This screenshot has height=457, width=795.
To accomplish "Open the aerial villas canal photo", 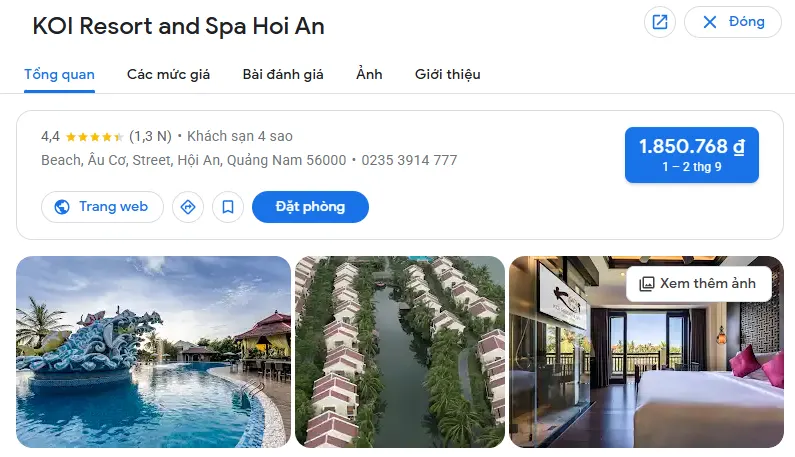I will click(x=400, y=351).
